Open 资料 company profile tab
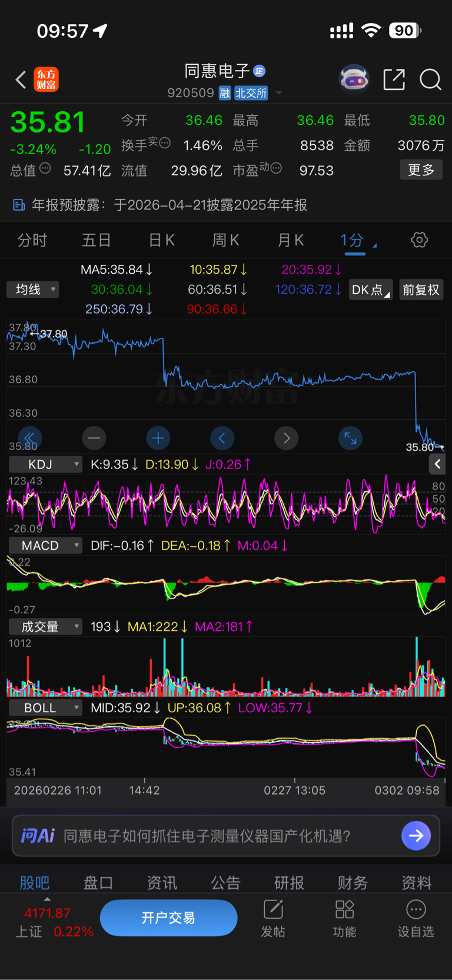The width and height of the screenshot is (452, 980). 416,882
